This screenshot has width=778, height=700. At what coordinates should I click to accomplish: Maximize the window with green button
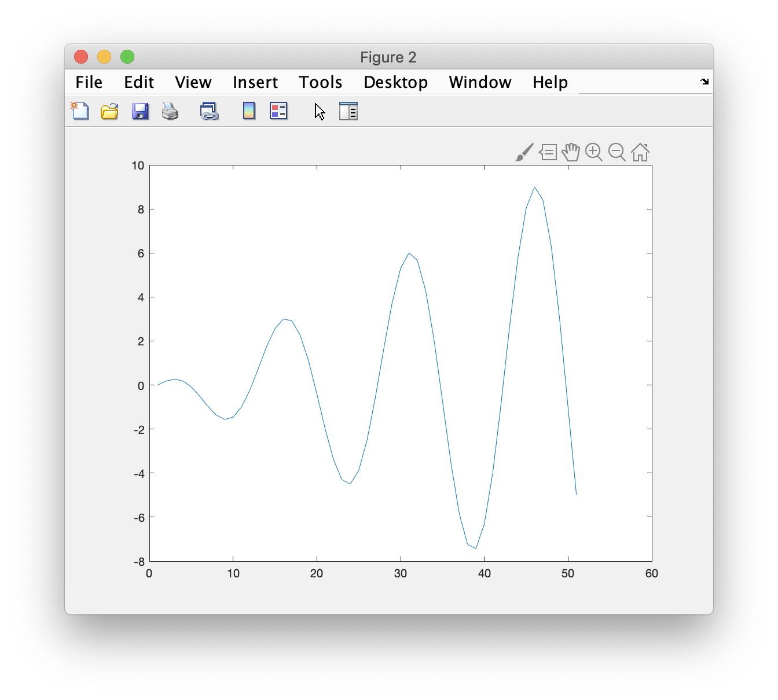(127, 57)
